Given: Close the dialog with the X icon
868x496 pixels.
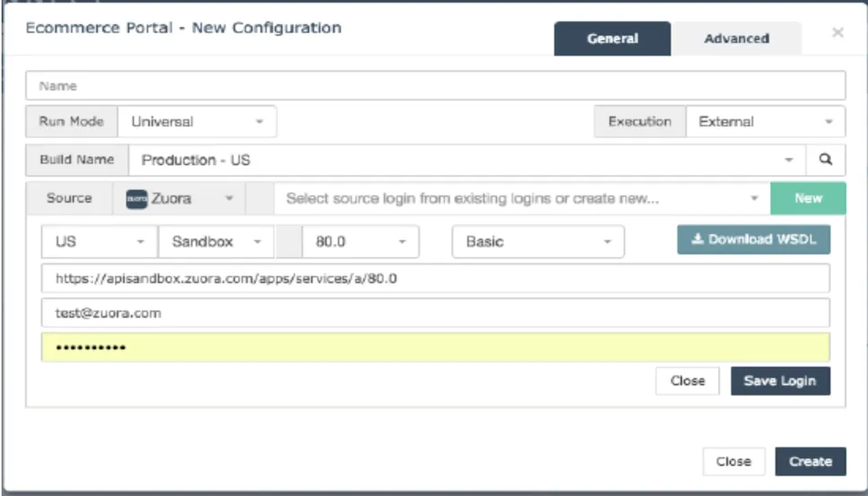Looking at the screenshot, I should pyautogui.click(x=837, y=32).
